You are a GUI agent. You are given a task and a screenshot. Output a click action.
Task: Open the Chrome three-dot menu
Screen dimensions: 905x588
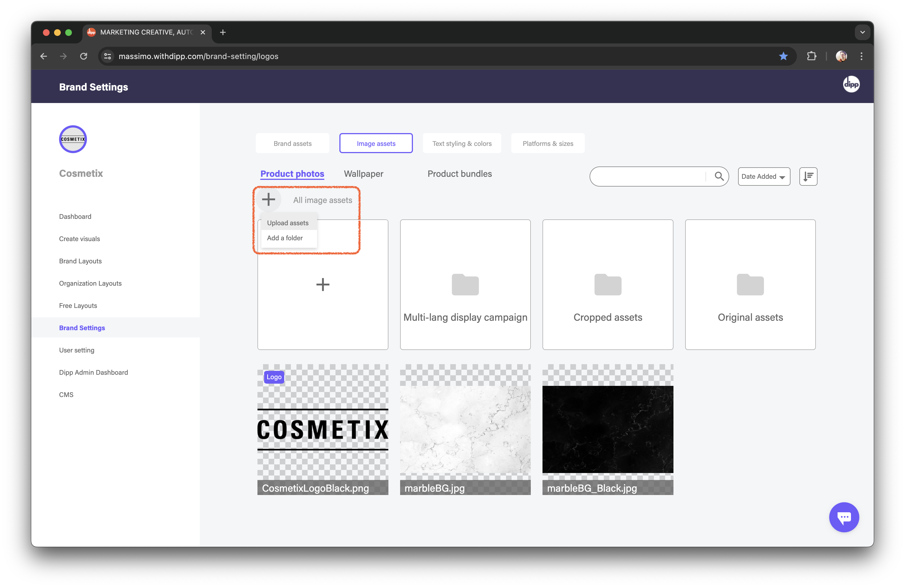861,56
